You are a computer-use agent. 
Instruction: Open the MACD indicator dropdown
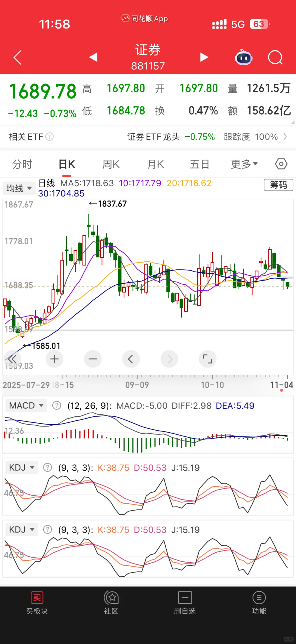click(26, 405)
